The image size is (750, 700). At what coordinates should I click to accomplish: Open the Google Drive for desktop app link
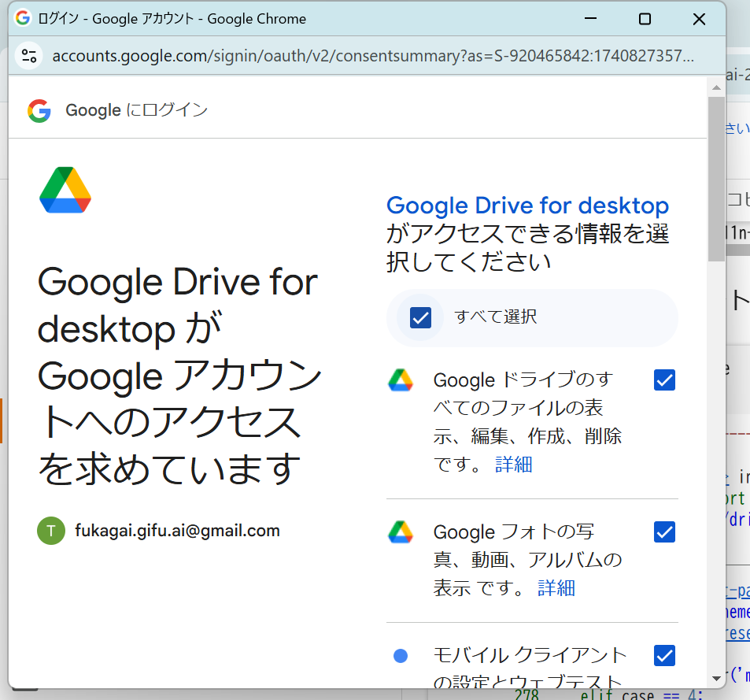pos(527,206)
